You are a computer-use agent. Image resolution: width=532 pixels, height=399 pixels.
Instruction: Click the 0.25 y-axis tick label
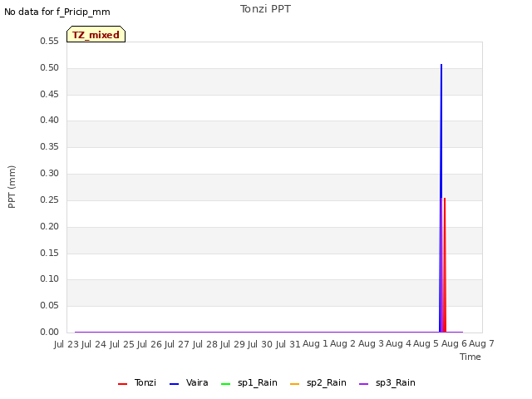point(50,199)
